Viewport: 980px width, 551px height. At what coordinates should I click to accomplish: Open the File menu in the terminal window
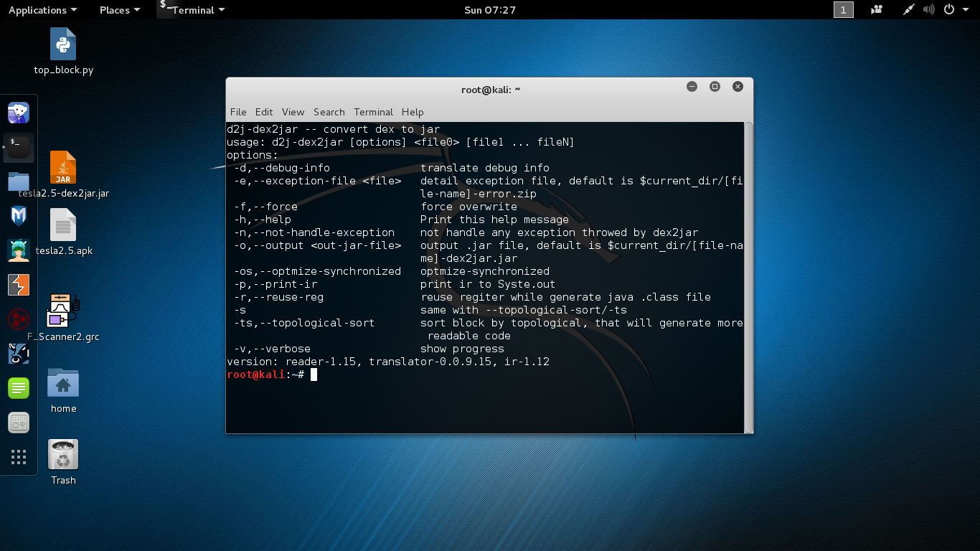point(238,112)
